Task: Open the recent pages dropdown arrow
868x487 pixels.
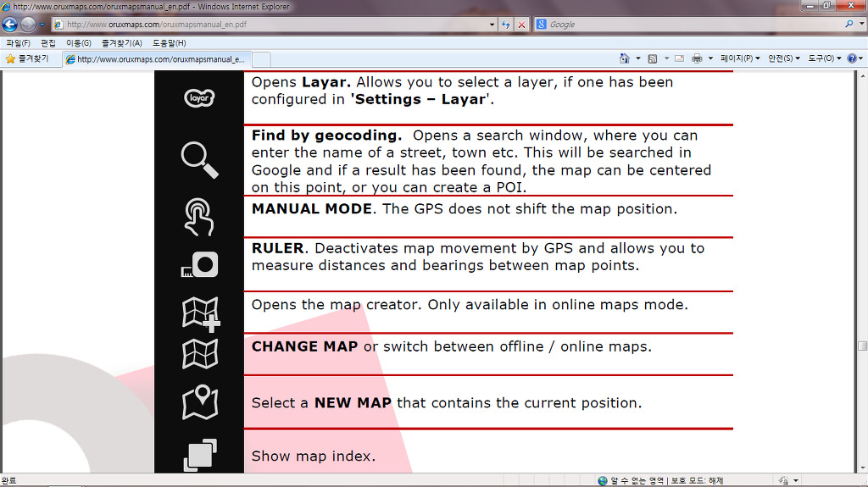Action: tap(42, 25)
